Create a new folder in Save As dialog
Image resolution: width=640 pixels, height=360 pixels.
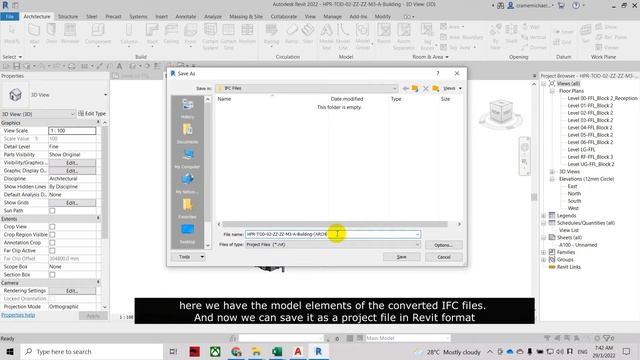pyautogui.click(x=436, y=88)
